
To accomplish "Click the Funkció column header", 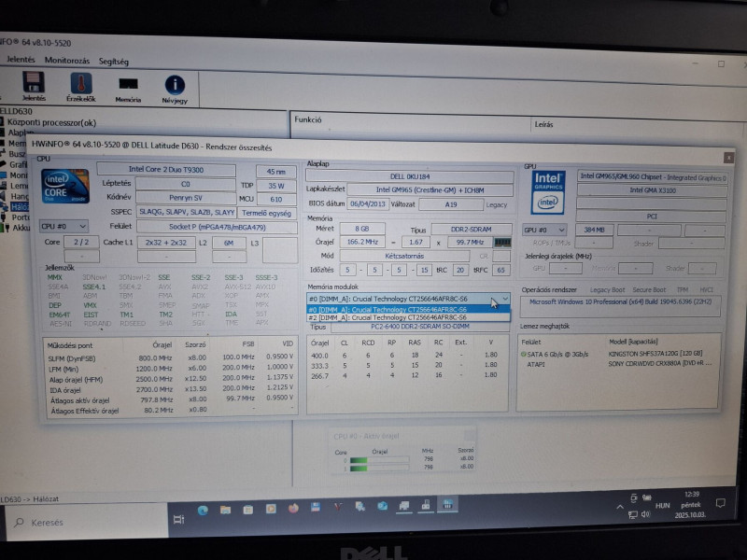I will coord(308,119).
